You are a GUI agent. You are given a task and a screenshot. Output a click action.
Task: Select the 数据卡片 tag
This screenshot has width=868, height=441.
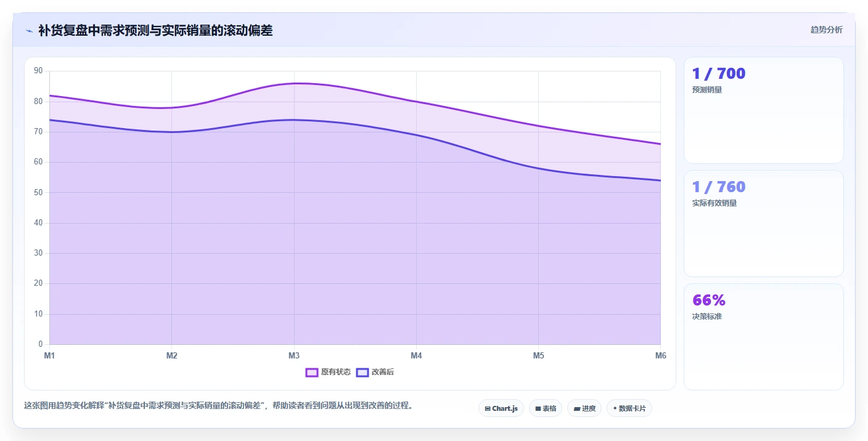coord(629,408)
